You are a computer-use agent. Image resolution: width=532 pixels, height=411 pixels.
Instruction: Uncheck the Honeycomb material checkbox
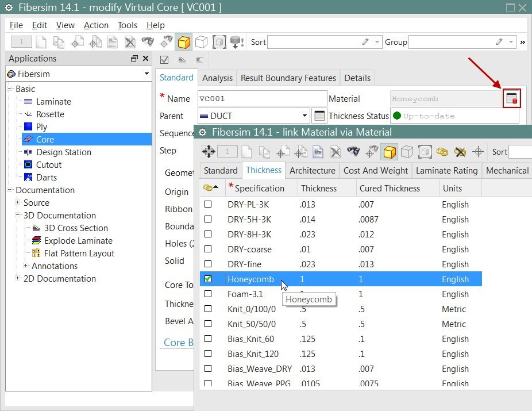click(208, 279)
